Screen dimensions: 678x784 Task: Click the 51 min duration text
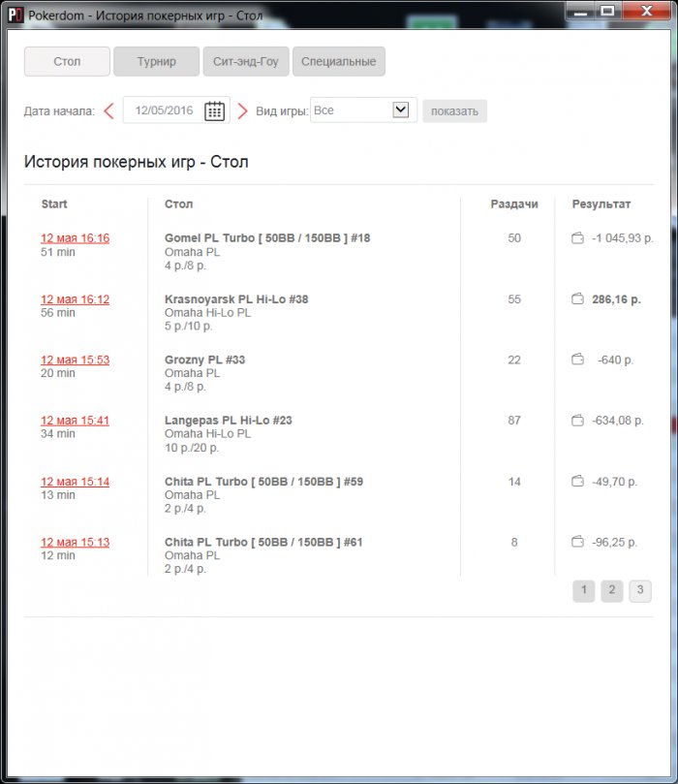point(58,252)
